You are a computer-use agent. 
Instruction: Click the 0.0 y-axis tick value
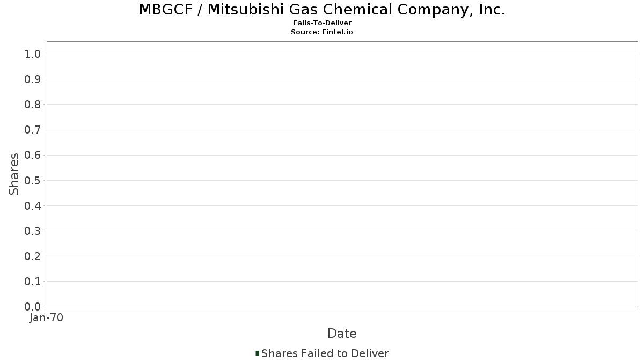[x=33, y=307]
